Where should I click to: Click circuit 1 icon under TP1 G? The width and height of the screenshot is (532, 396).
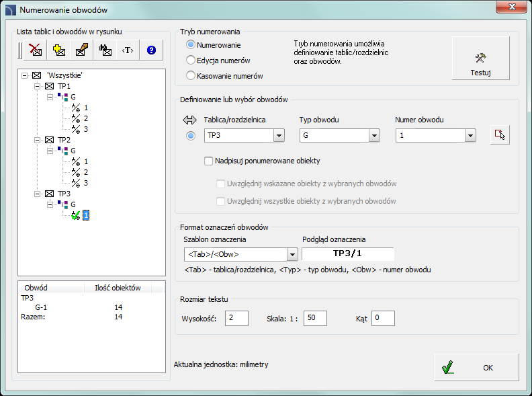click(x=76, y=108)
